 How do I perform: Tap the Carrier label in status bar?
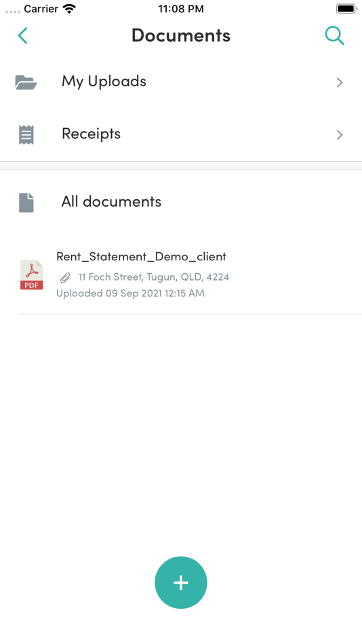(x=41, y=9)
